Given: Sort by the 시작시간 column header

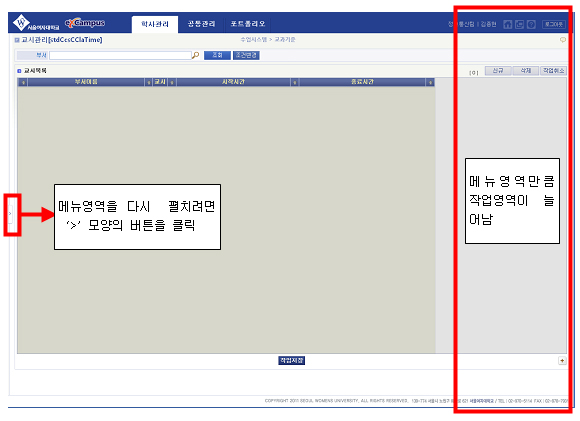Looking at the screenshot, I should 233,82.
